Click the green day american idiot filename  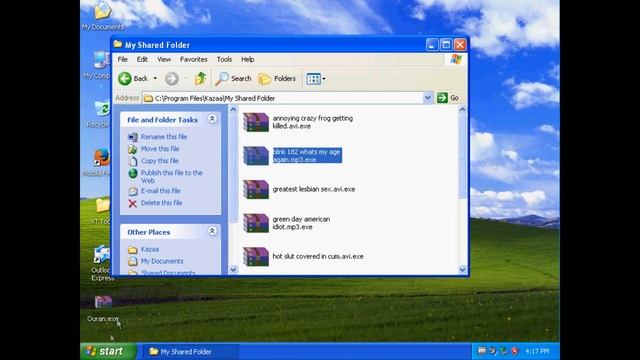click(x=301, y=223)
